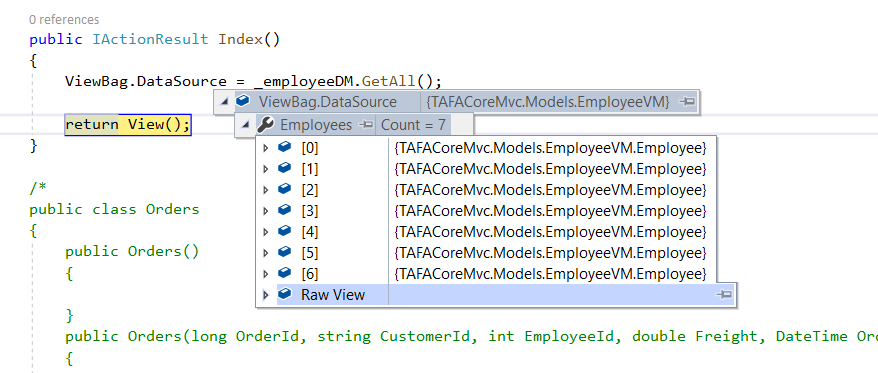878x373 pixels.
Task: Click the Count = 7 value
Action: pyautogui.click(x=413, y=125)
